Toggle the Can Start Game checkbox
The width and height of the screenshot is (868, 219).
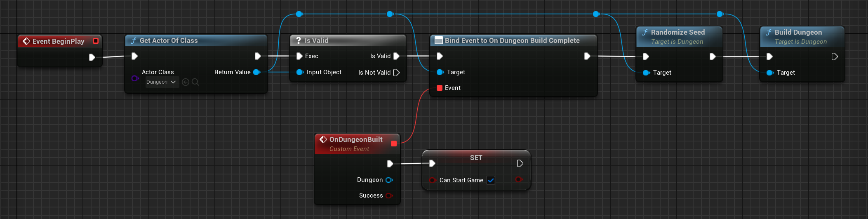491,180
